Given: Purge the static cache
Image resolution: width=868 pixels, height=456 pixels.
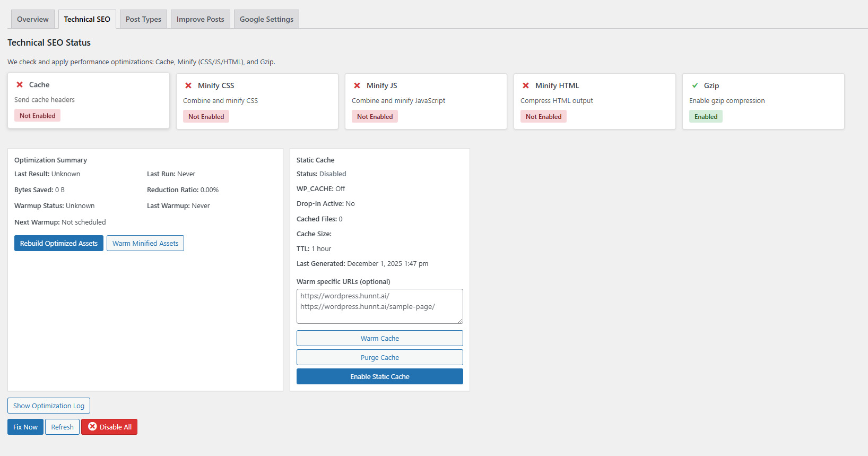Looking at the screenshot, I should [379, 357].
